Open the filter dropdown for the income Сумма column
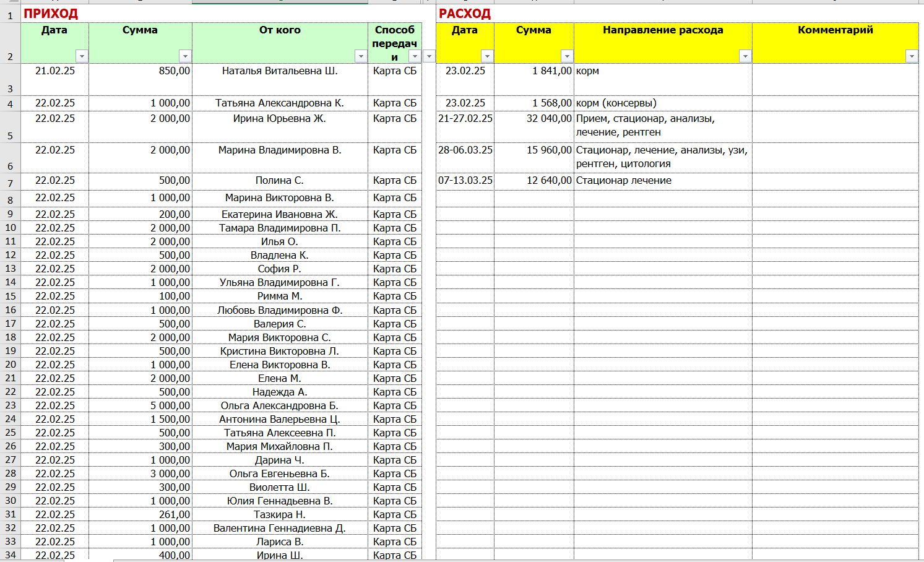 pos(185,56)
